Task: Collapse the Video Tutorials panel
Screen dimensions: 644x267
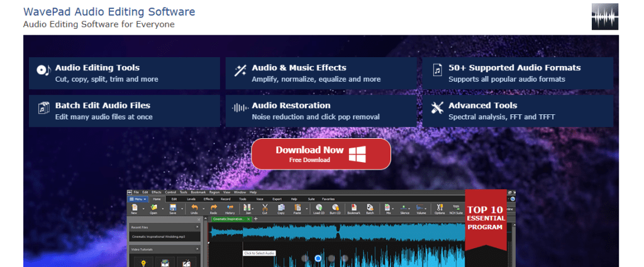Action: click(197, 249)
